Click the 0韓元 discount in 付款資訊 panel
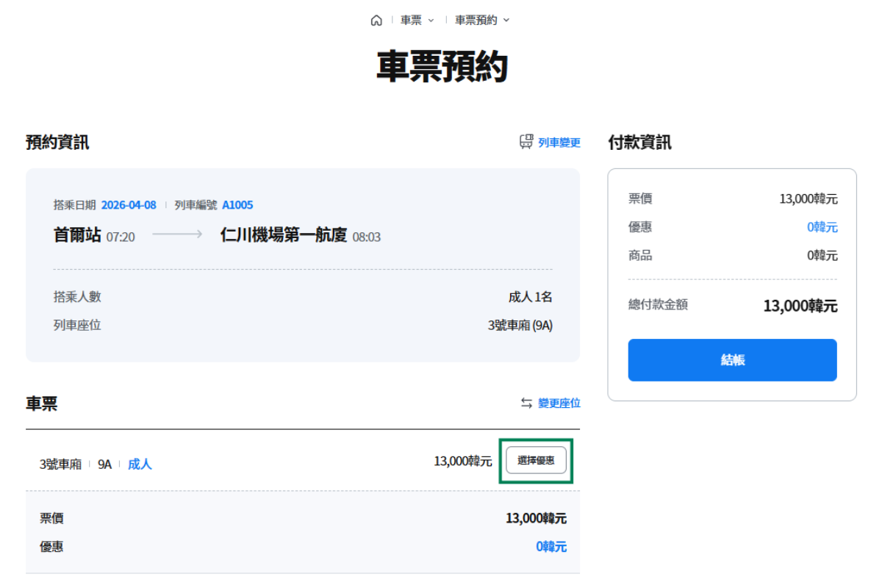 click(822, 227)
